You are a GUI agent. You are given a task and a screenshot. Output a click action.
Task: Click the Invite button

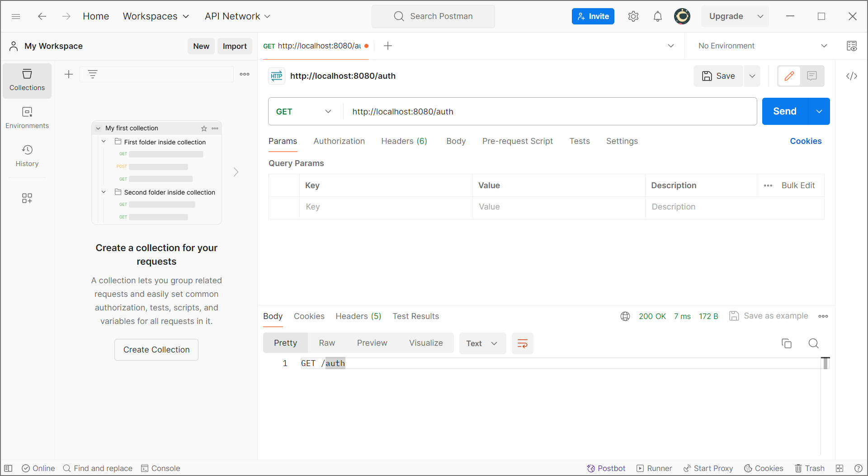click(x=593, y=16)
